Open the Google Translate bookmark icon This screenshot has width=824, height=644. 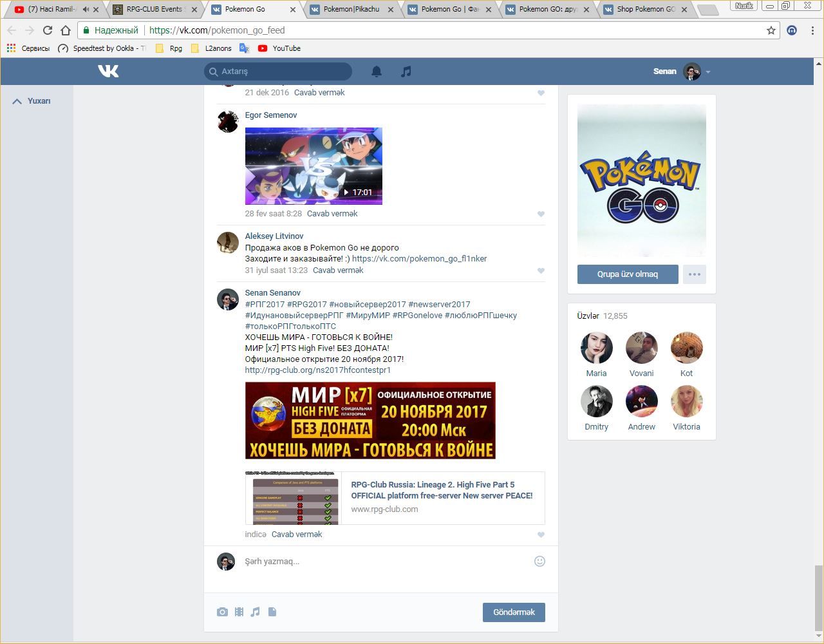[244, 48]
